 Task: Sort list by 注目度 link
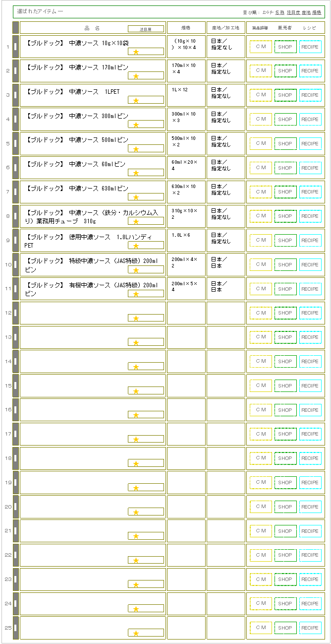293,12
